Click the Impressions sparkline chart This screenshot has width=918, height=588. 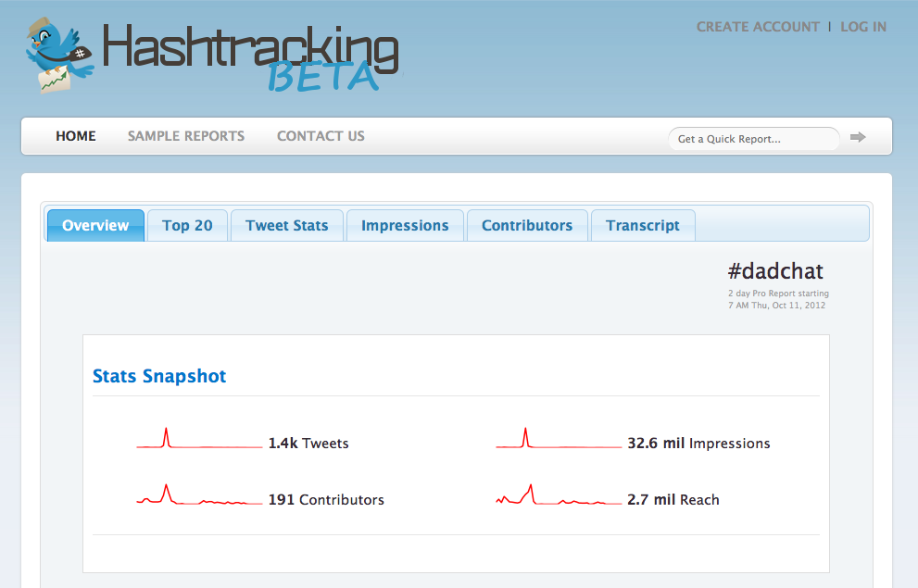coord(559,438)
